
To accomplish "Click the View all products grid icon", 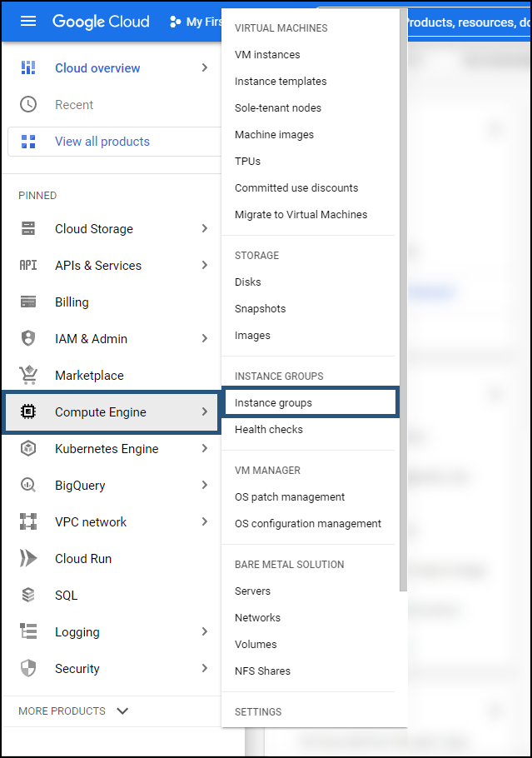I will (28, 142).
